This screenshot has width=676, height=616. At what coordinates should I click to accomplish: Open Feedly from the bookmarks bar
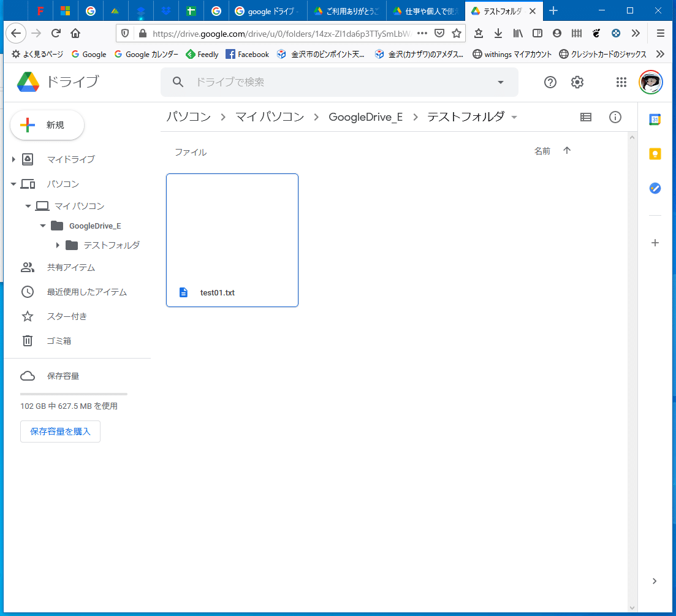[202, 54]
